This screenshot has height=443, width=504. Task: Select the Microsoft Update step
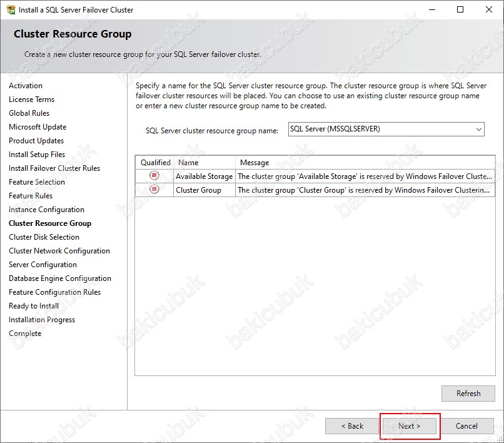click(38, 127)
